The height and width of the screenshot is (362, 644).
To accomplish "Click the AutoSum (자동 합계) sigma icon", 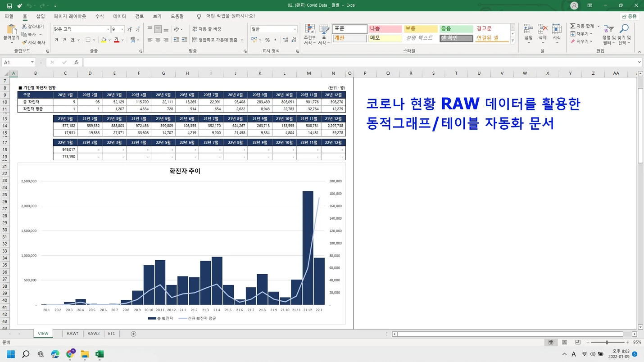I will point(573,26).
